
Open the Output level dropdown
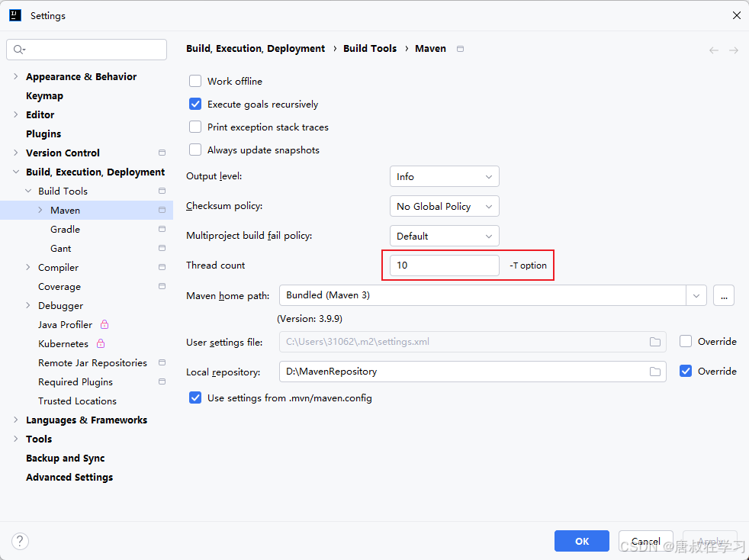(x=444, y=177)
